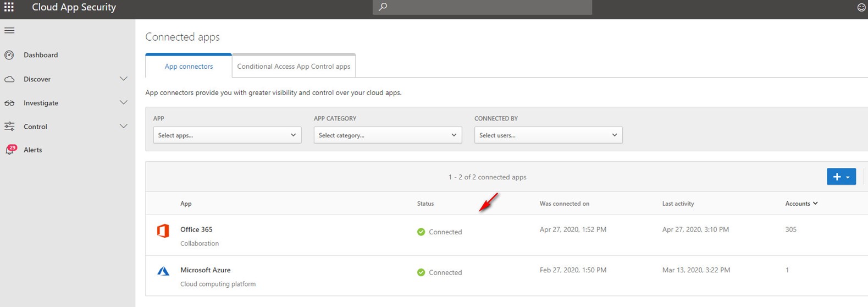Click the Connected apps page heading
The width and height of the screenshot is (868, 307).
click(x=183, y=37)
